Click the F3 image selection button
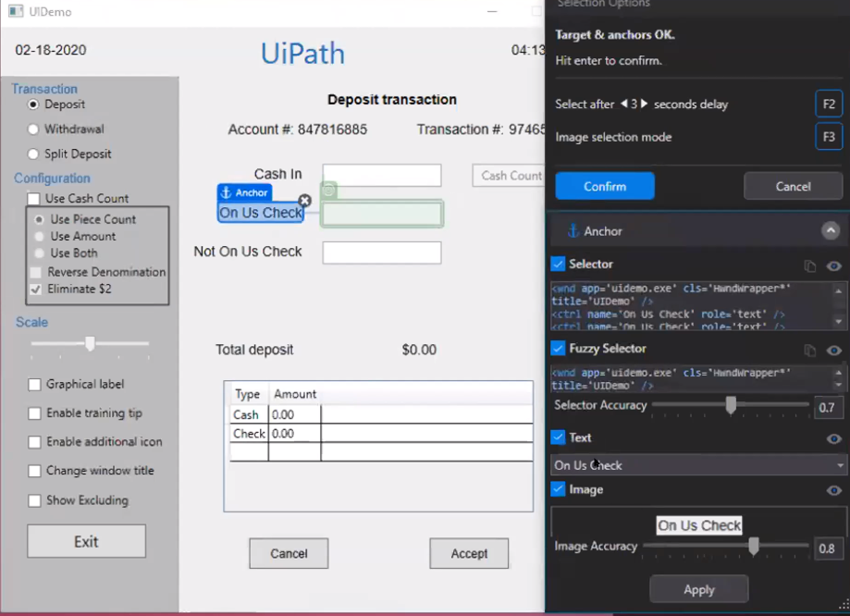 [x=829, y=137]
